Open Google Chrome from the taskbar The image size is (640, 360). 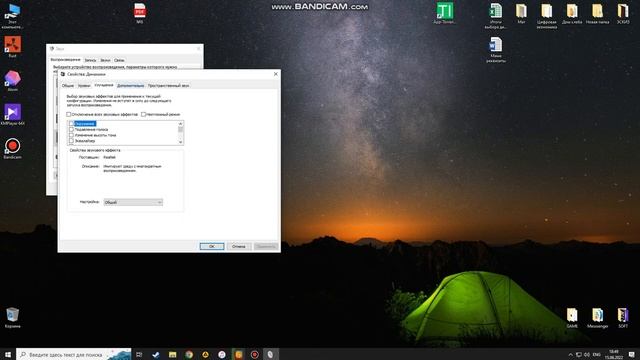click(x=189, y=354)
